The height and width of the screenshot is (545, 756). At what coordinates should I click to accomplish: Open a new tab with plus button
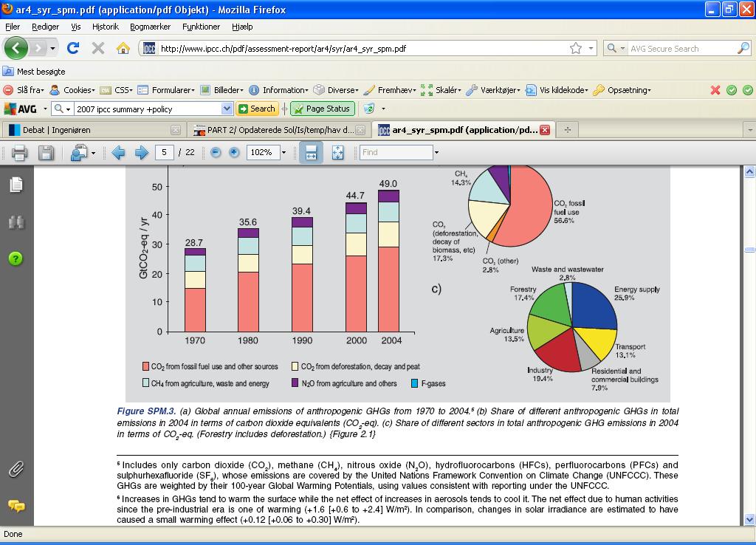(x=568, y=130)
